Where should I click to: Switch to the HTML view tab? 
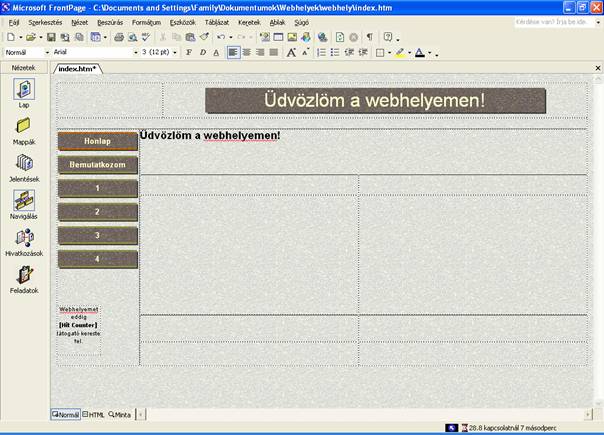[93, 414]
